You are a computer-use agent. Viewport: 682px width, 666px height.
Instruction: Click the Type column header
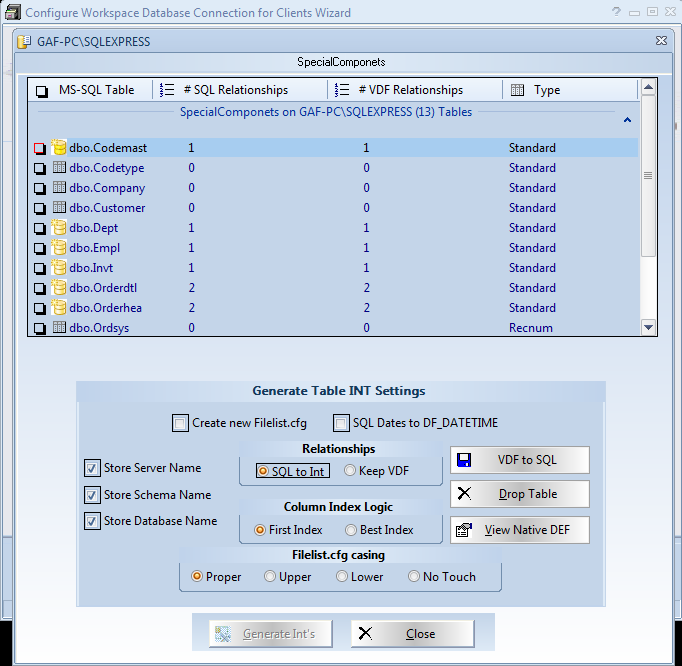coord(547,90)
